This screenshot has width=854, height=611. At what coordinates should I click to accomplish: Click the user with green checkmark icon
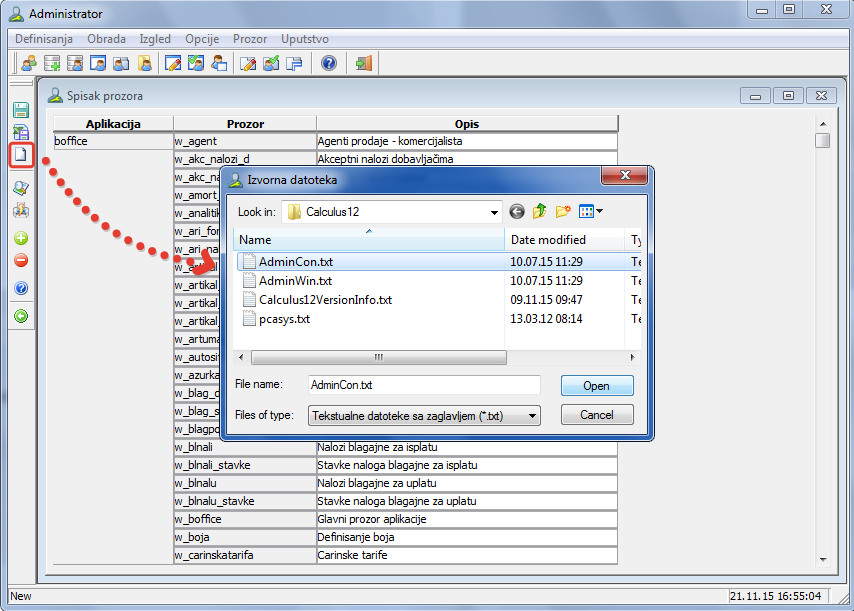point(271,63)
